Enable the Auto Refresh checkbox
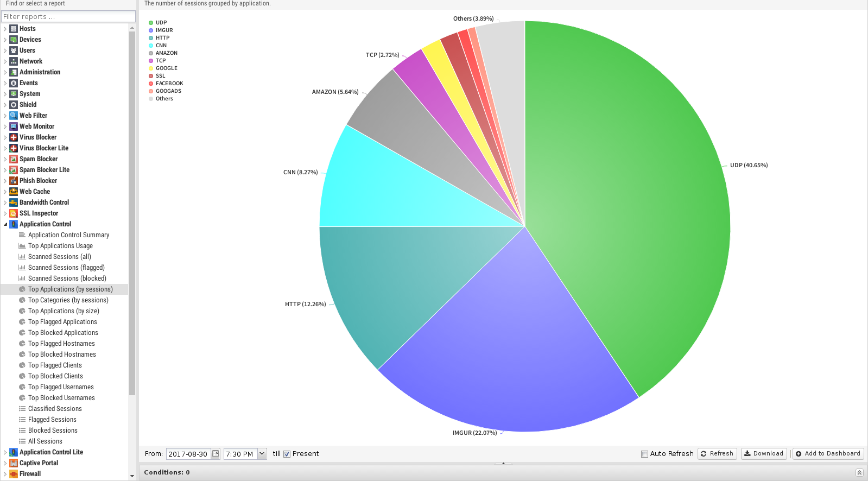The image size is (868, 481). click(644, 454)
